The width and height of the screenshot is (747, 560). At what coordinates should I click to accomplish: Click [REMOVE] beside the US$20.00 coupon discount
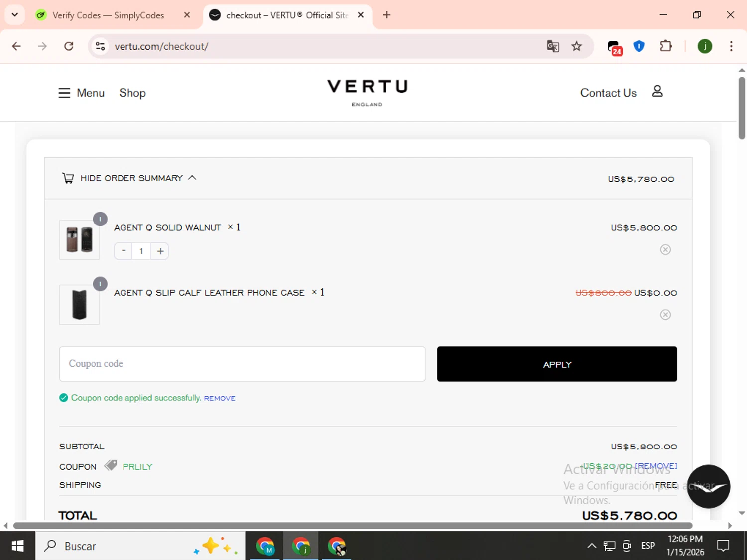pos(656,466)
